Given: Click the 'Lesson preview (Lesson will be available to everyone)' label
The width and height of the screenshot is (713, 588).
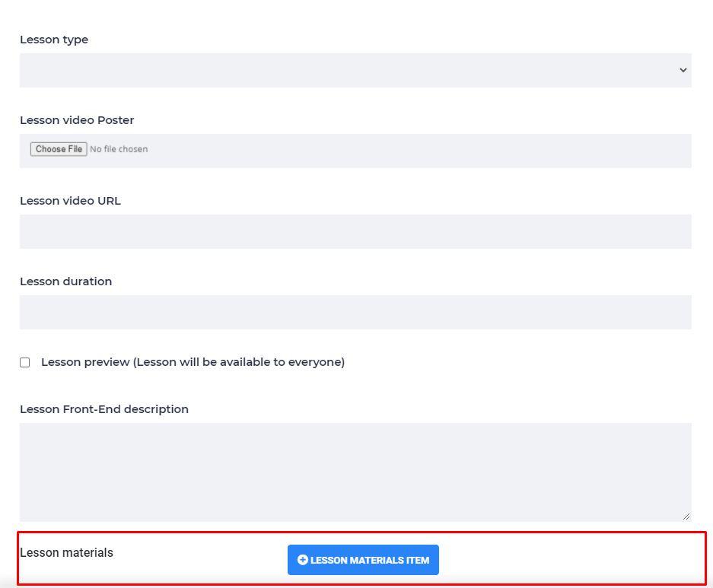Looking at the screenshot, I should [193, 362].
